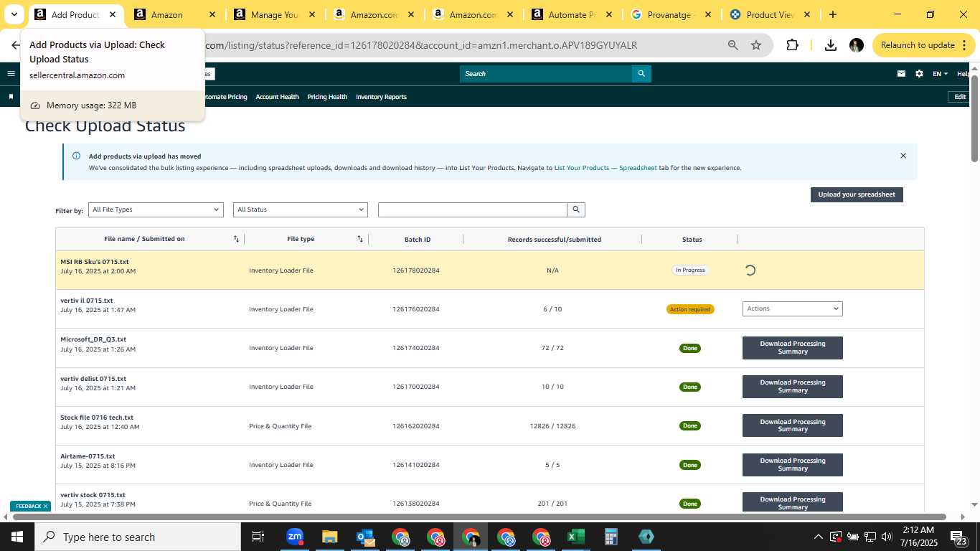The width and height of the screenshot is (980, 551).
Task: Open the Chrome profile avatar
Action: 857,45
